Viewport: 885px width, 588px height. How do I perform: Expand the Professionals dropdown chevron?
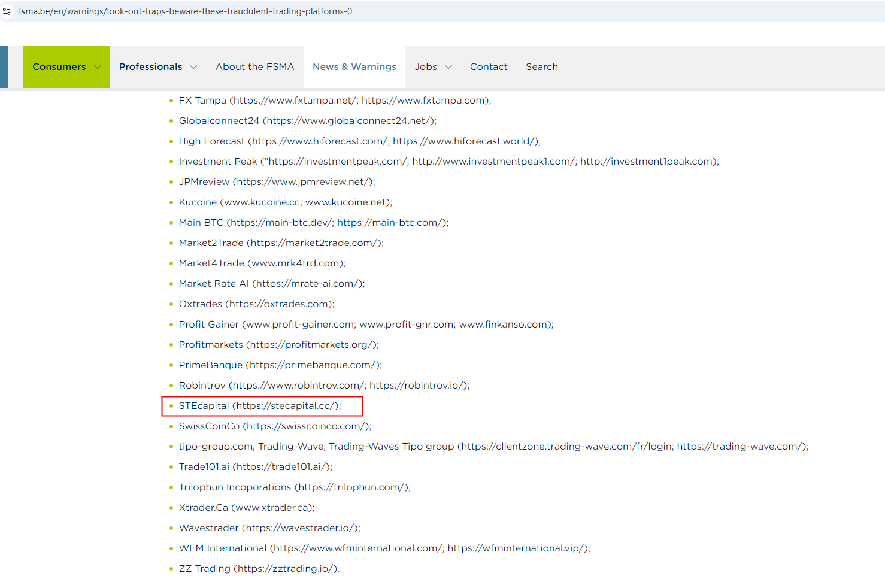193,67
